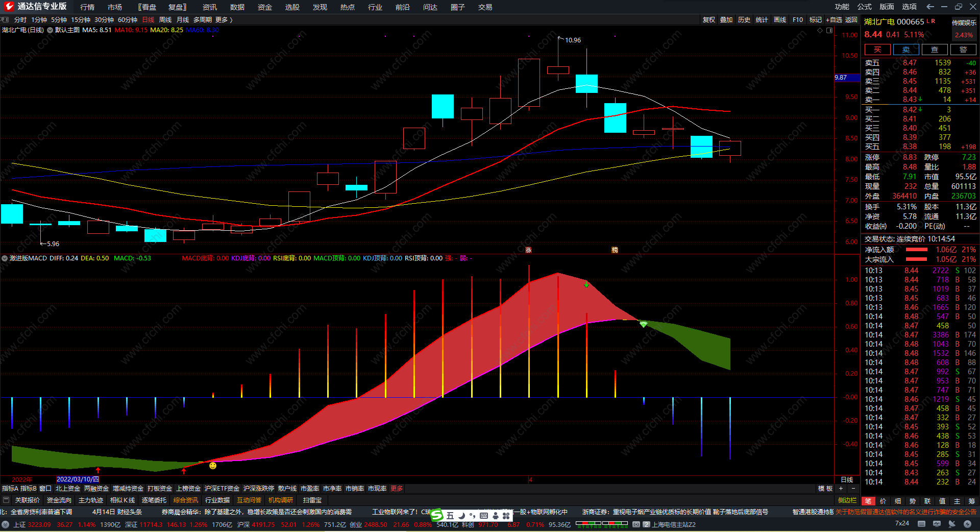Click the satellite dish status icon
Image resolution: width=980 pixels, height=532 pixels.
coord(952,524)
